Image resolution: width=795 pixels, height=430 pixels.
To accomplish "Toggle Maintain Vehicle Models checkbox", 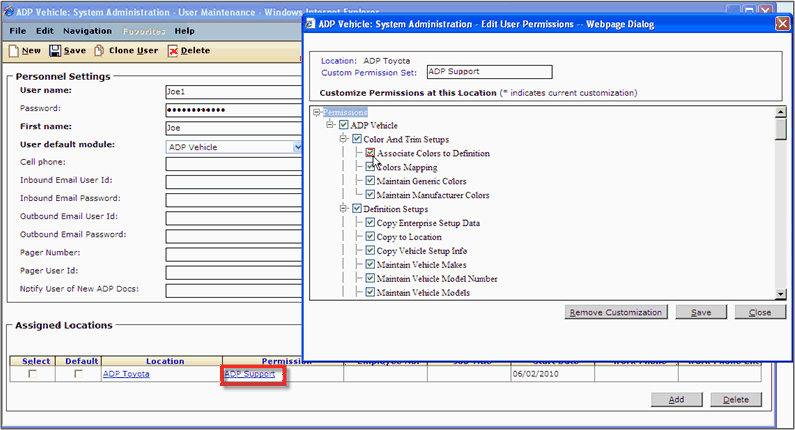I will tap(370, 292).
